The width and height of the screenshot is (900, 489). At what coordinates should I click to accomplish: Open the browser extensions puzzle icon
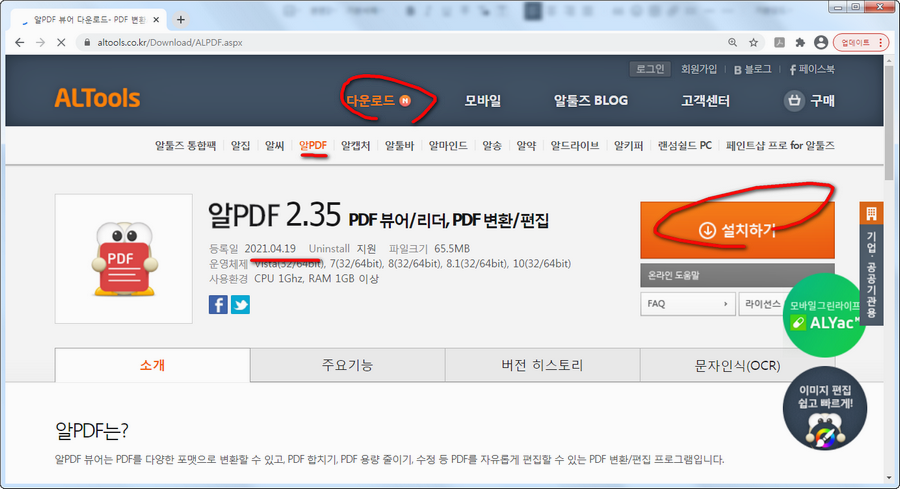(800, 42)
